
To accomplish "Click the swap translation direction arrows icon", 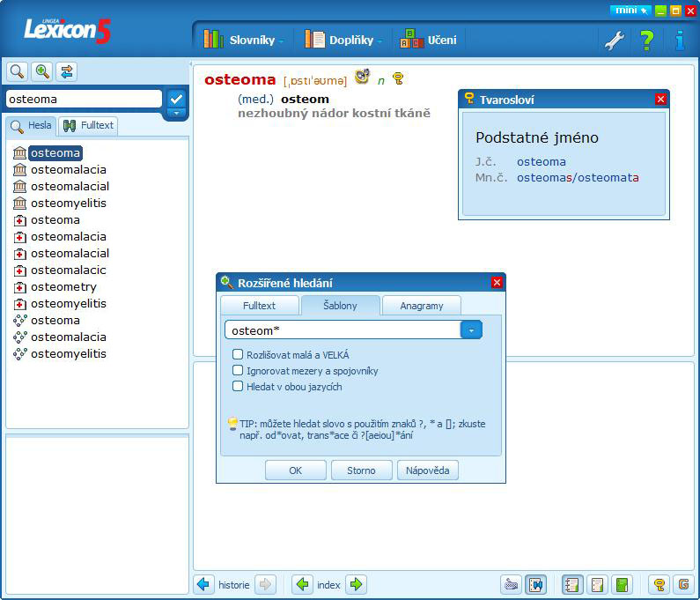I will [67, 71].
